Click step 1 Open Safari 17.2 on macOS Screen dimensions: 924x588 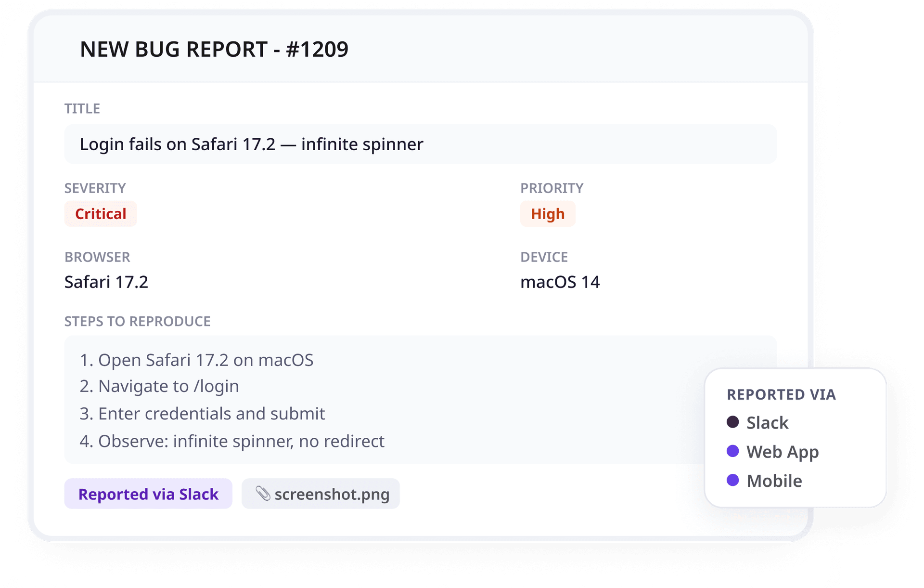click(x=196, y=360)
